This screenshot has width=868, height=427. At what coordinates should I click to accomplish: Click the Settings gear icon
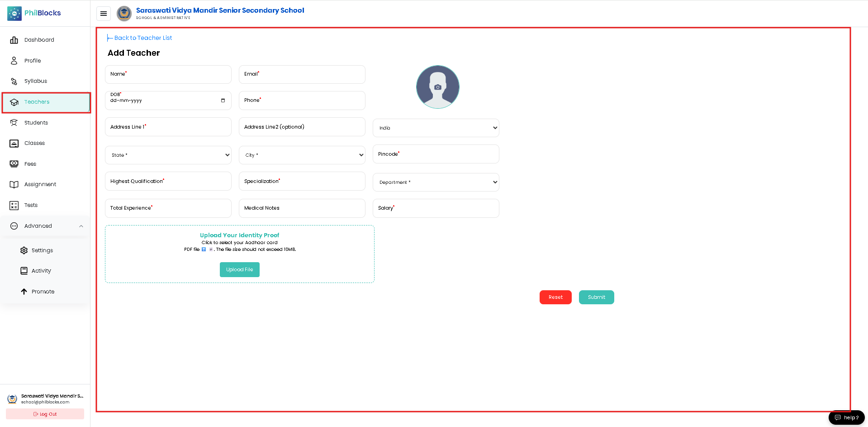[24, 250]
